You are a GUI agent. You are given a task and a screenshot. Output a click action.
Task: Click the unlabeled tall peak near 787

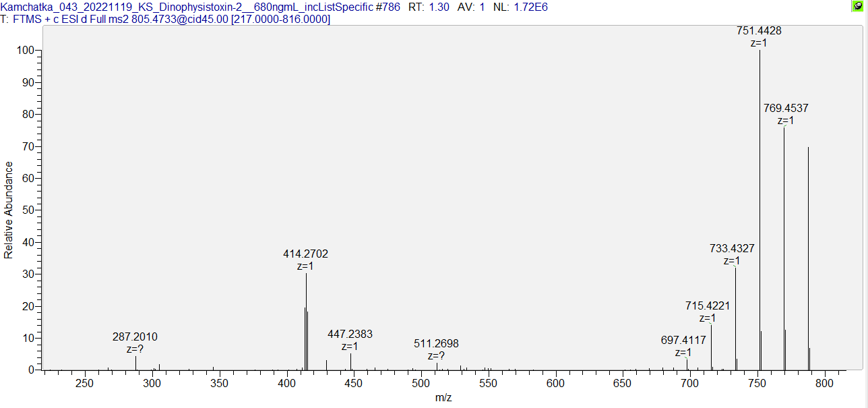click(x=808, y=256)
